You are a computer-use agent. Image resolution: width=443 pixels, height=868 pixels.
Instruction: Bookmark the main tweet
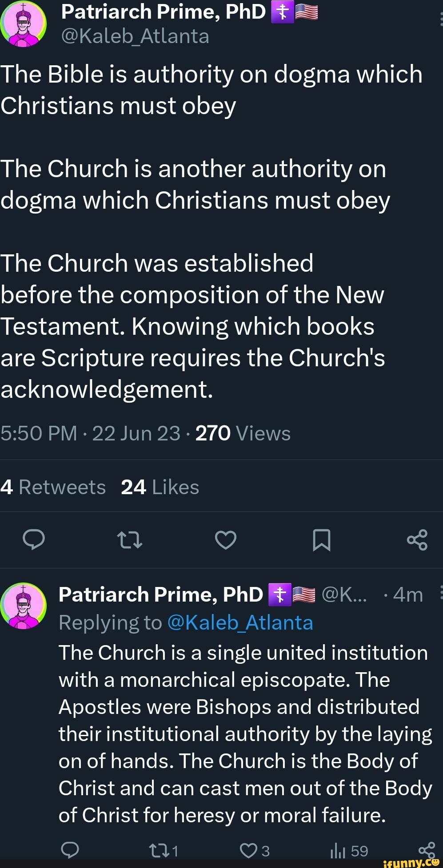pyautogui.click(x=321, y=540)
